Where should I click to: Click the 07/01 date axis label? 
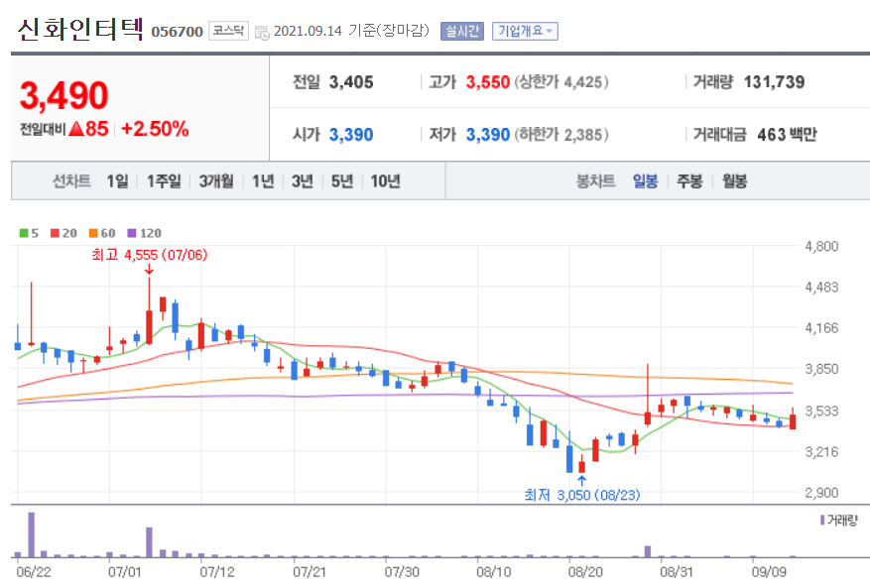tap(124, 572)
